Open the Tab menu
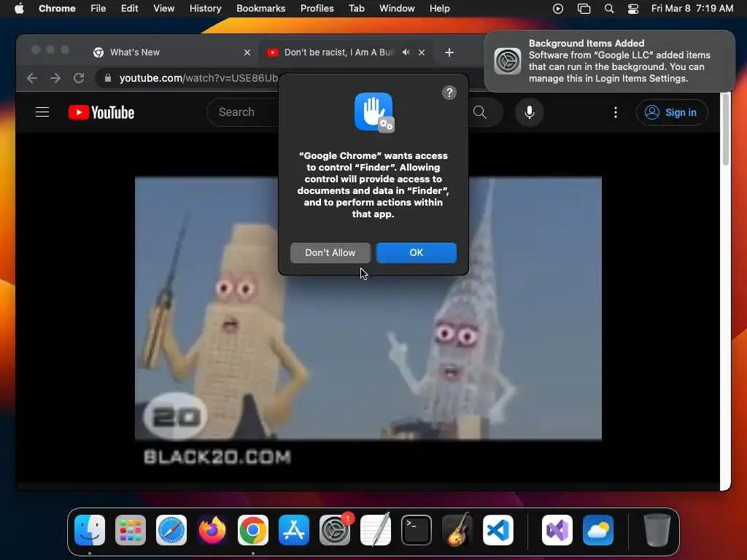This screenshot has height=560, width=747. (356, 9)
